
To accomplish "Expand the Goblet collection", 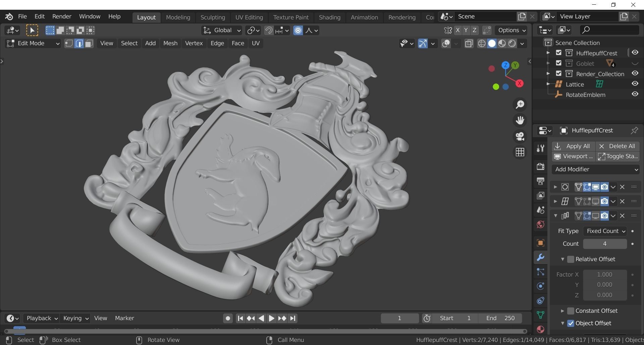I will pos(548,63).
